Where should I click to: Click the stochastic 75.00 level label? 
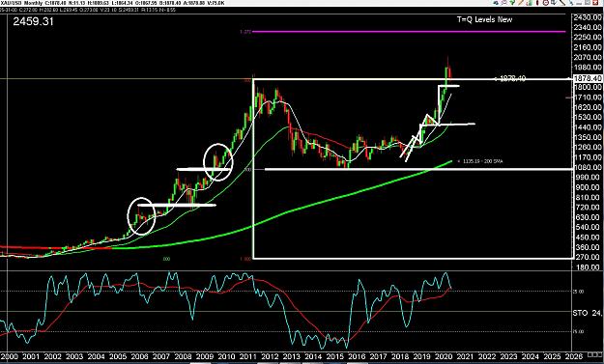(x=578, y=332)
